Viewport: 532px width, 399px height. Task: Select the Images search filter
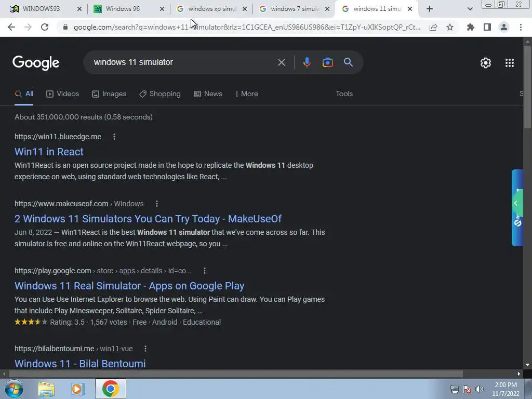tap(109, 94)
